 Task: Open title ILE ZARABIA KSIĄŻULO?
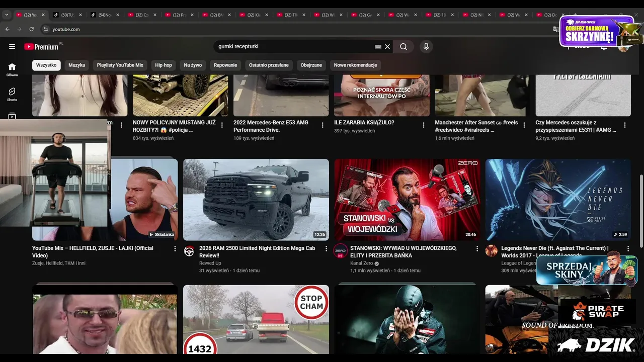coord(364,122)
